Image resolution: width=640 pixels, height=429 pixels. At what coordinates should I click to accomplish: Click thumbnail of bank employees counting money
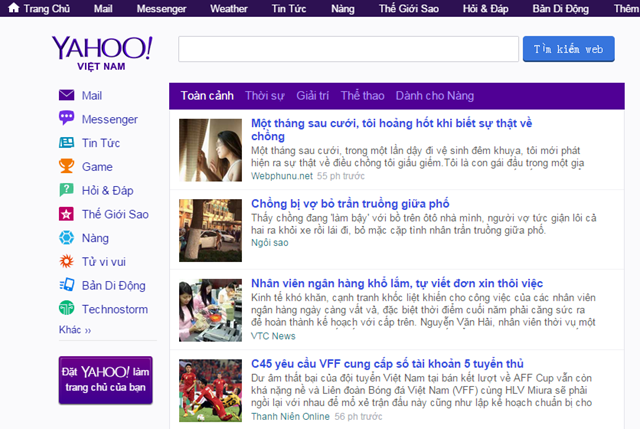click(210, 310)
